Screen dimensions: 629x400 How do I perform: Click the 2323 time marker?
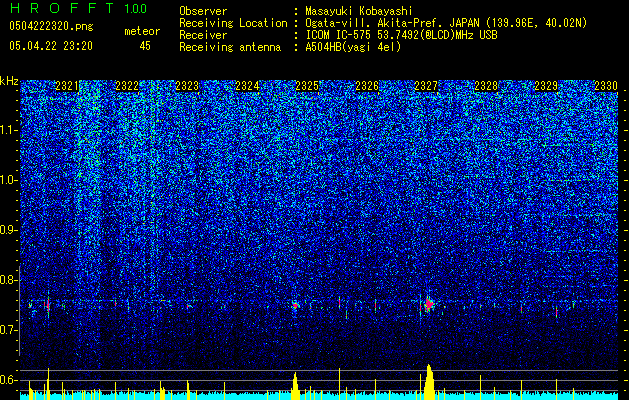point(187,86)
